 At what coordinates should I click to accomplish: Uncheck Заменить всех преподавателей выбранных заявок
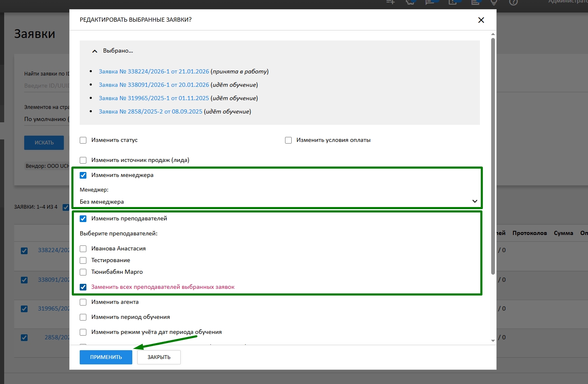point(83,287)
